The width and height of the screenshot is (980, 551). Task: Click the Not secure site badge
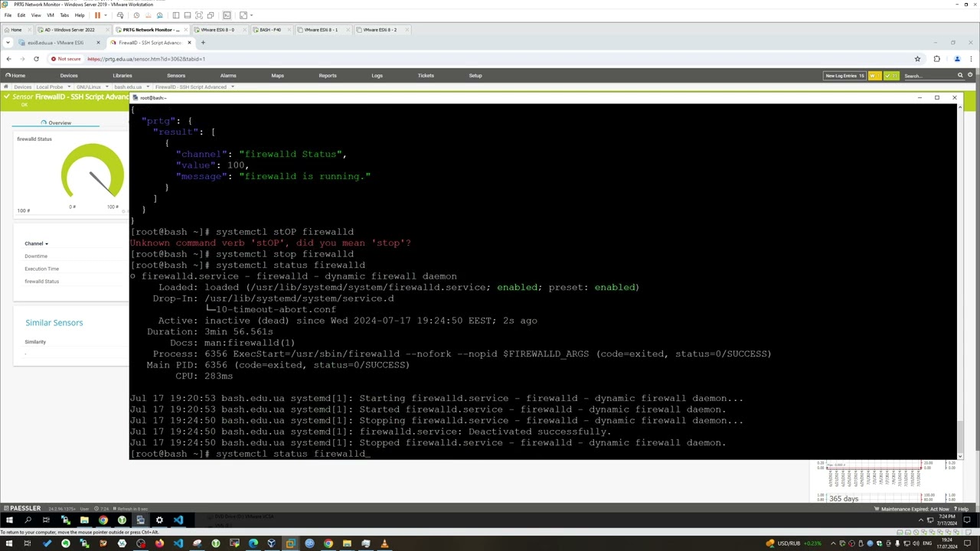66,59
